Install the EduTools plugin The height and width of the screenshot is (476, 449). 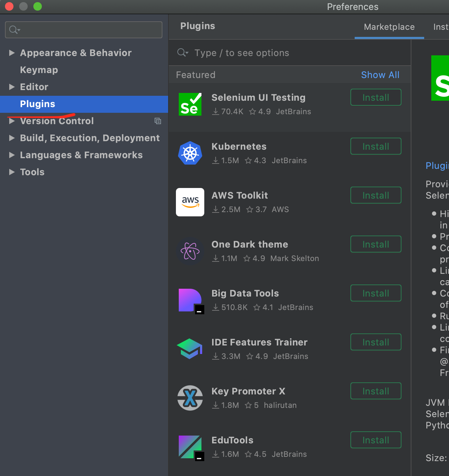tap(376, 440)
